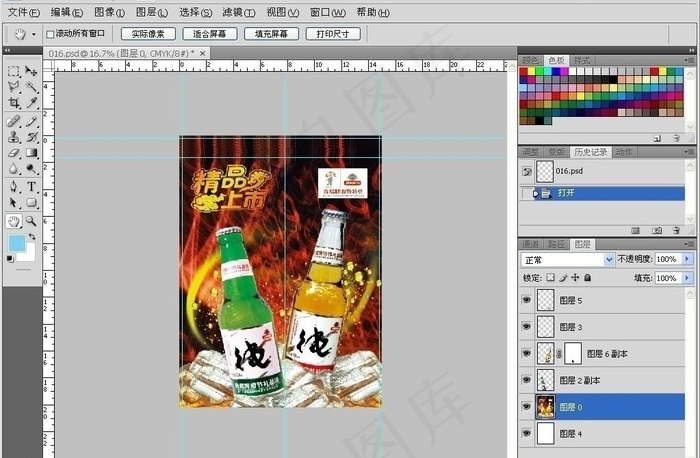Hide layer 图层 0
This screenshot has width=700, height=458.
pyautogui.click(x=527, y=407)
